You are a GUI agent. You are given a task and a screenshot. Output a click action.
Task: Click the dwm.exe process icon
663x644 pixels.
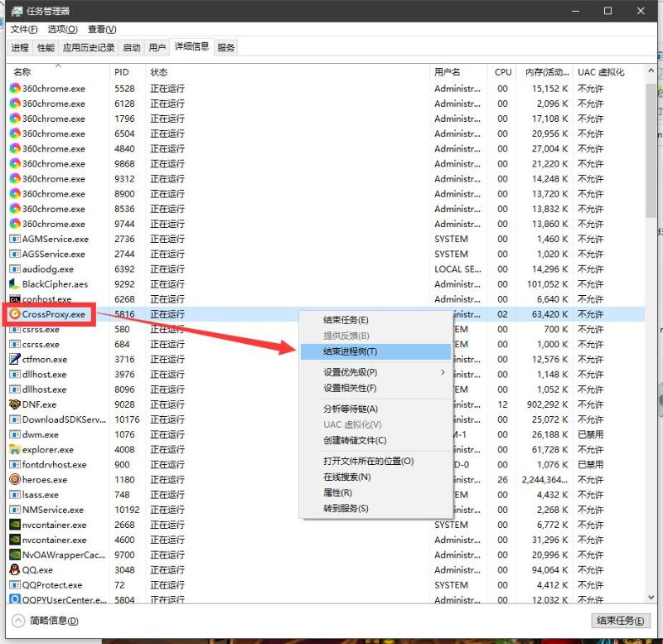[x=15, y=434]
